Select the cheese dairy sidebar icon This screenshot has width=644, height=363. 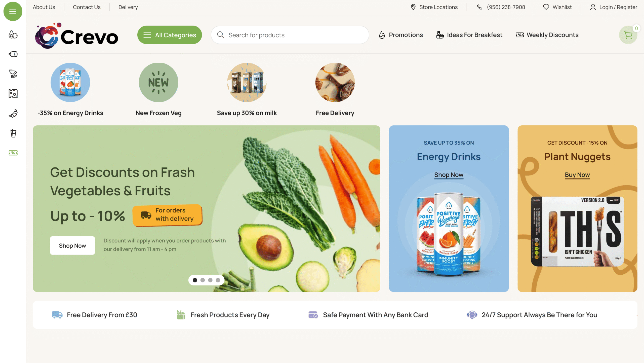[x=13, y=94]
